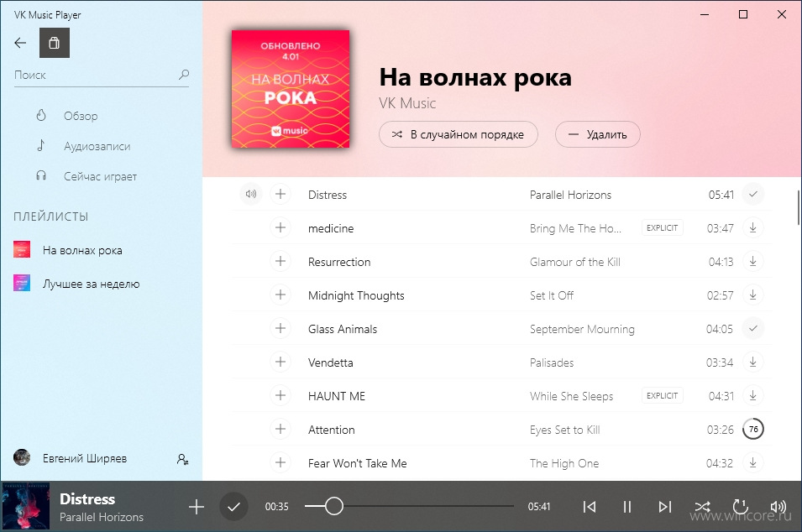Screen dimensions: 802x532
Task: Click the The High One artist name
Action: pyautogui.click(x=564, y=463)
